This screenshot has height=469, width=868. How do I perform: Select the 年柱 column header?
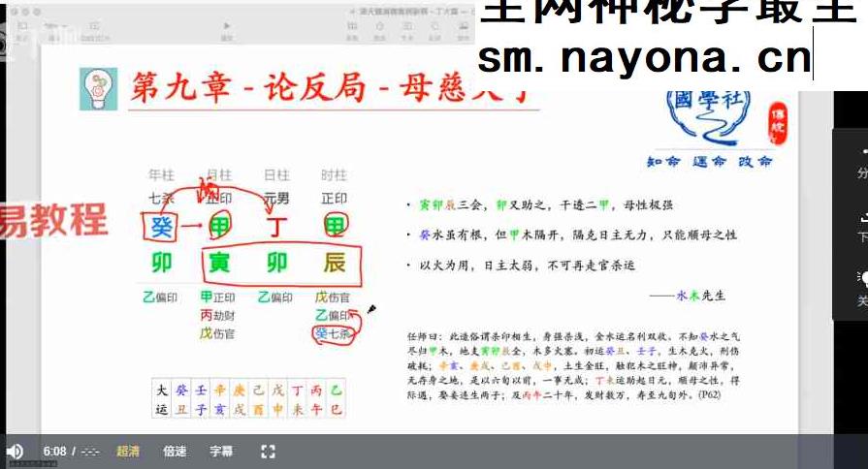click(x=161, y=175)
